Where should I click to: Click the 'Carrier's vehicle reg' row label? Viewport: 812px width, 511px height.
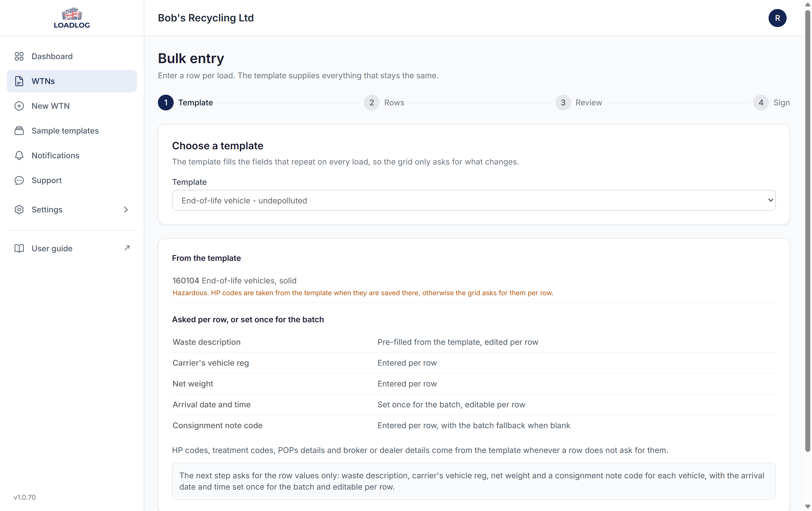pos(211,363)
